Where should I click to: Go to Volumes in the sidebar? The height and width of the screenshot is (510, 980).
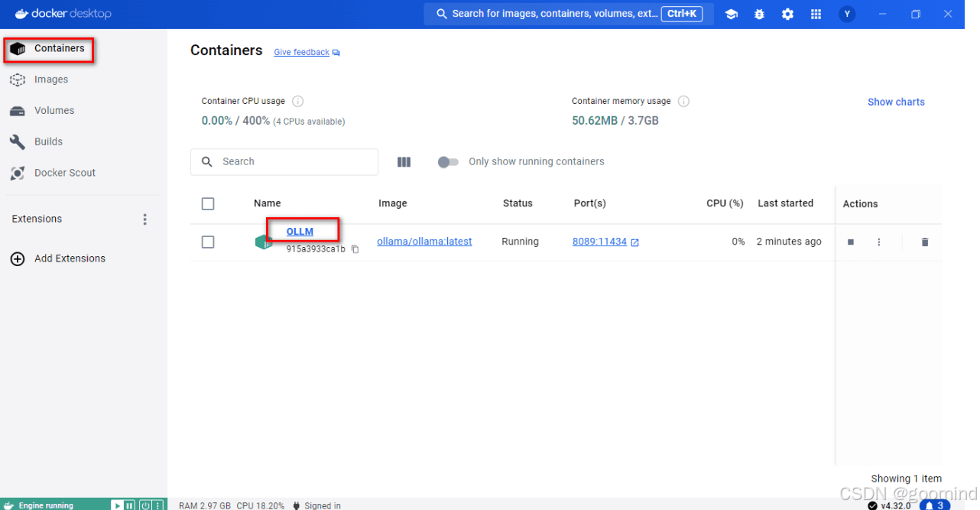(x=83, y=111)
